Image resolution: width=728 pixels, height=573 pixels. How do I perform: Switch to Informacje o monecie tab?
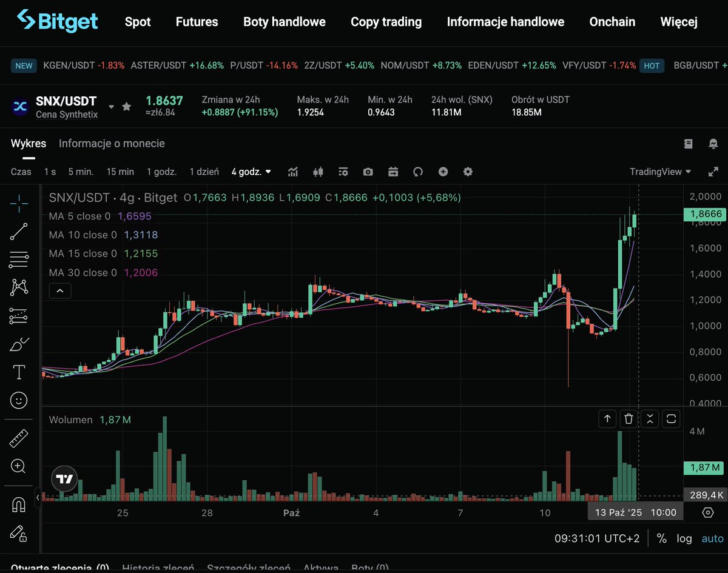112,144
